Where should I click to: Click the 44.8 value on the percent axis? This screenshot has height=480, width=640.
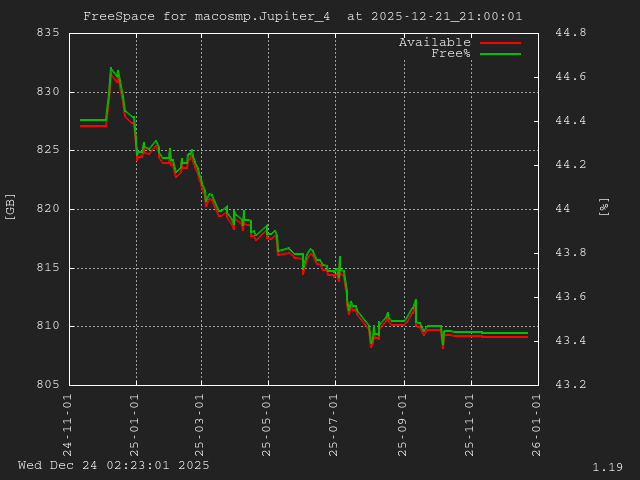[x=570, y=33]
